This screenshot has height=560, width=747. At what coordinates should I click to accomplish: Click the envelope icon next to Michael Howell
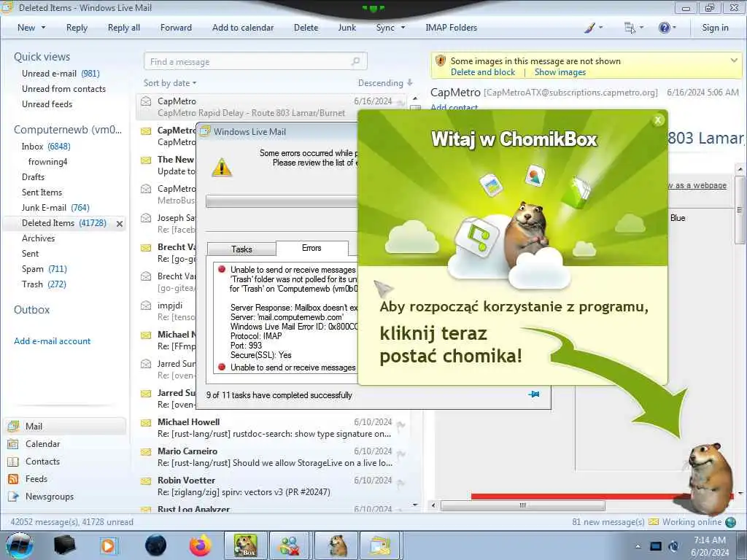click(146, 423)
